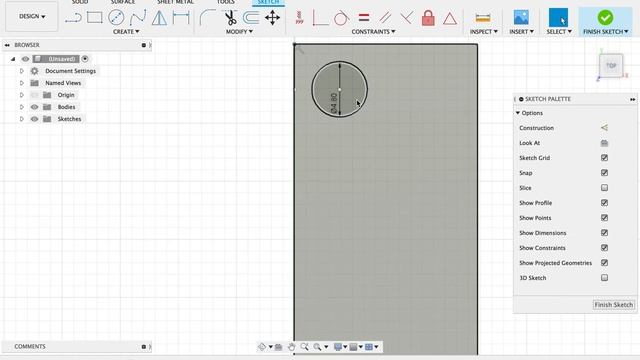The width and height of the screenshot is (640, 360).
Task: Uncheck the Show Profile checkbox
Action: 604,203
